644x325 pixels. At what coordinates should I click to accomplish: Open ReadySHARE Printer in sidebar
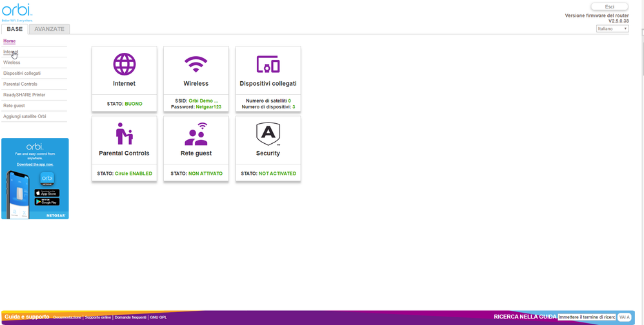pos(24,95)
